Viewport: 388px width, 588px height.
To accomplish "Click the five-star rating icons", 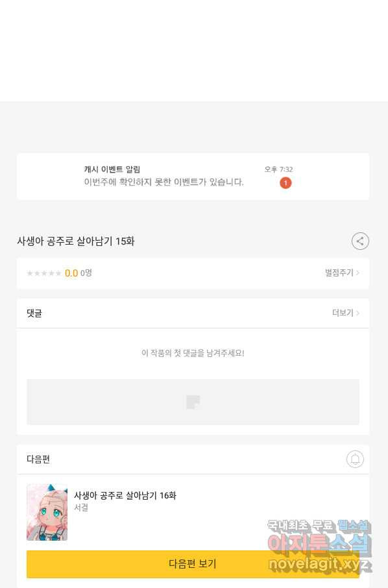I will coord(44,273).
